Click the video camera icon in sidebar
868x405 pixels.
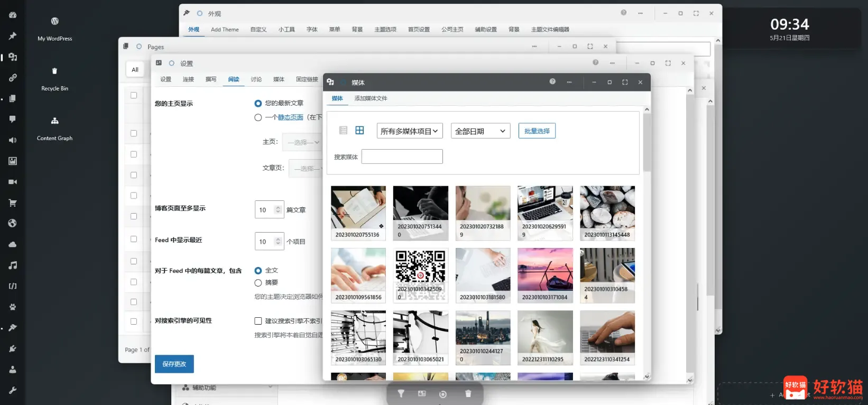click(13, 182)
